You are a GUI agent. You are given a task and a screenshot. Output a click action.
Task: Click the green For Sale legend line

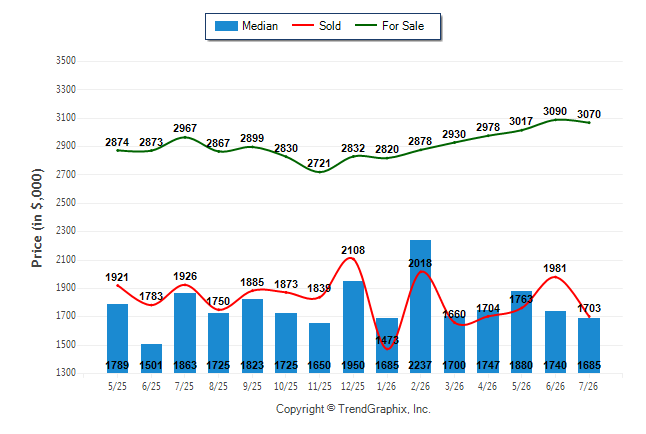(366, 26)
